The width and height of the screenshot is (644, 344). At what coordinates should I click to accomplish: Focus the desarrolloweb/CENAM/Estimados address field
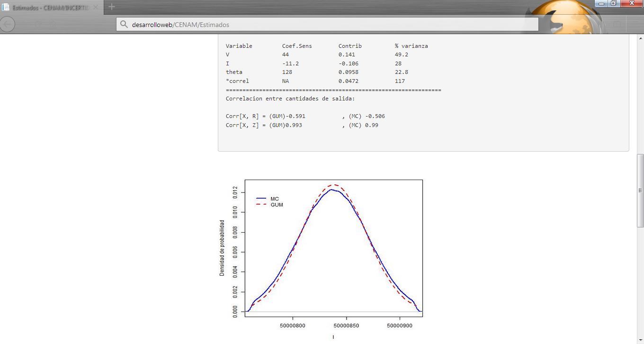pyautogui.click(x=327, y=25)
